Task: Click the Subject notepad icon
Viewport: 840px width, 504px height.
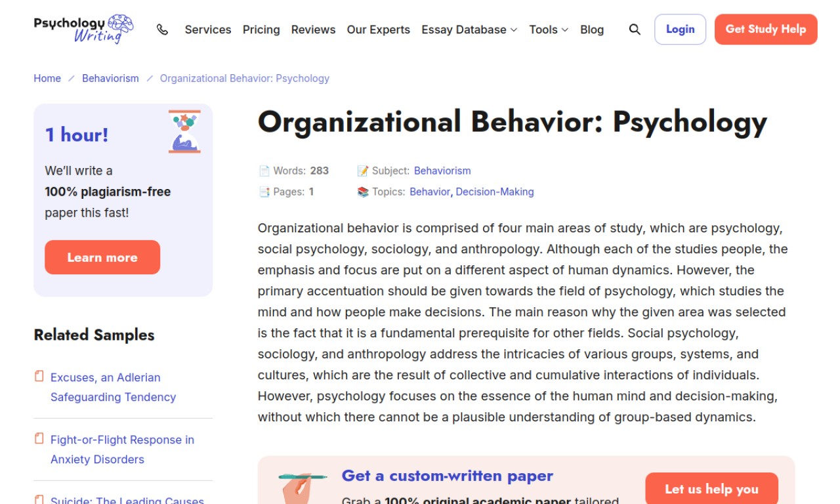Action: click(x=362, y=171)
